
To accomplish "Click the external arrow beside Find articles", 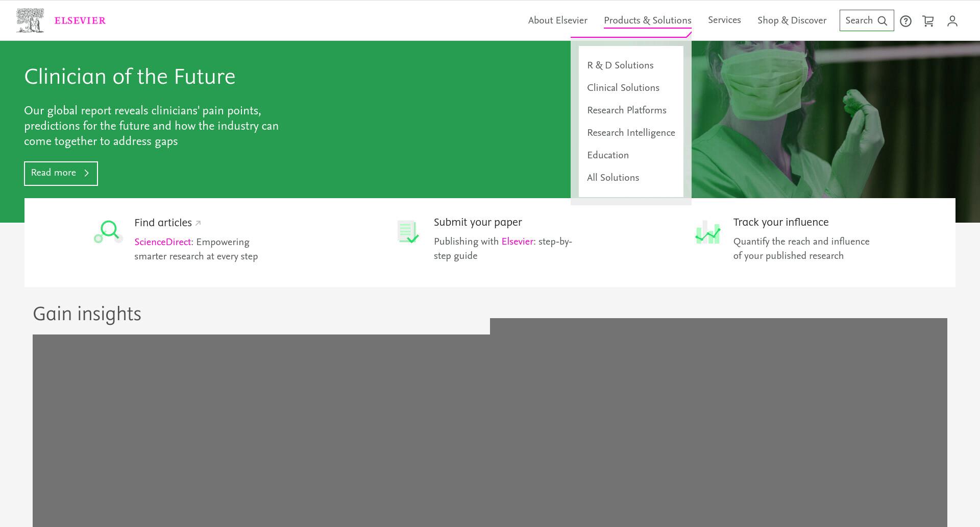I will (x=198, y=223).
